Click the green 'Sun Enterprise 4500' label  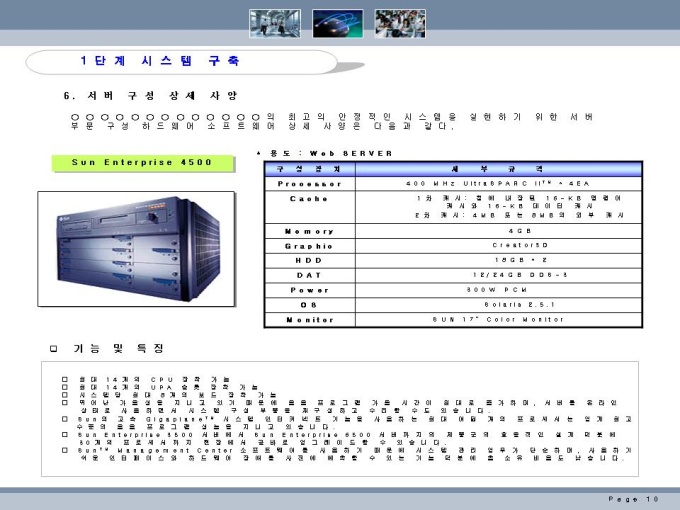142,163
